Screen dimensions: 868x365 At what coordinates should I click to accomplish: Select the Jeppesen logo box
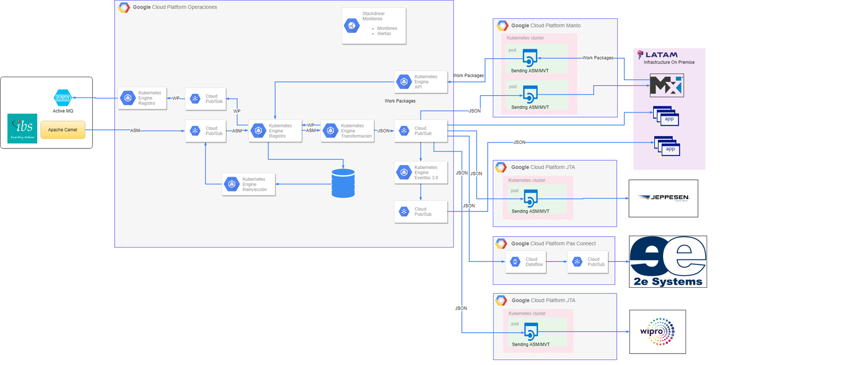click(x=663, y=198)
